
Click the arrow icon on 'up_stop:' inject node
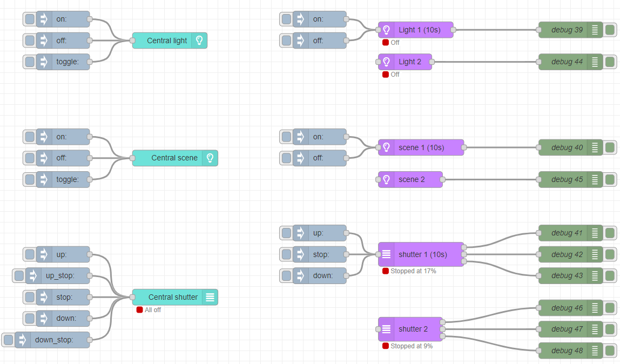point(33,275)
